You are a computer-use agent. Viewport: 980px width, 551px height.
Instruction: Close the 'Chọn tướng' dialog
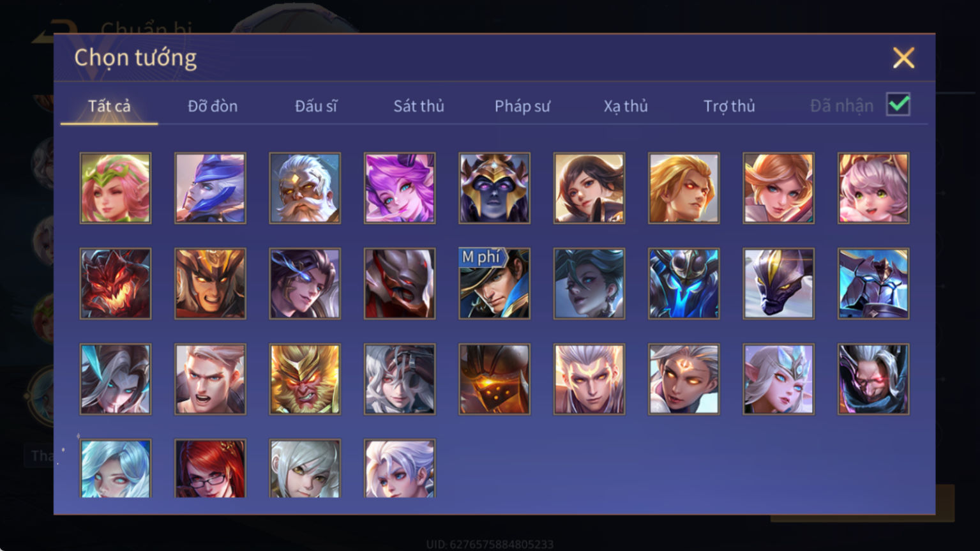[903, 57]
